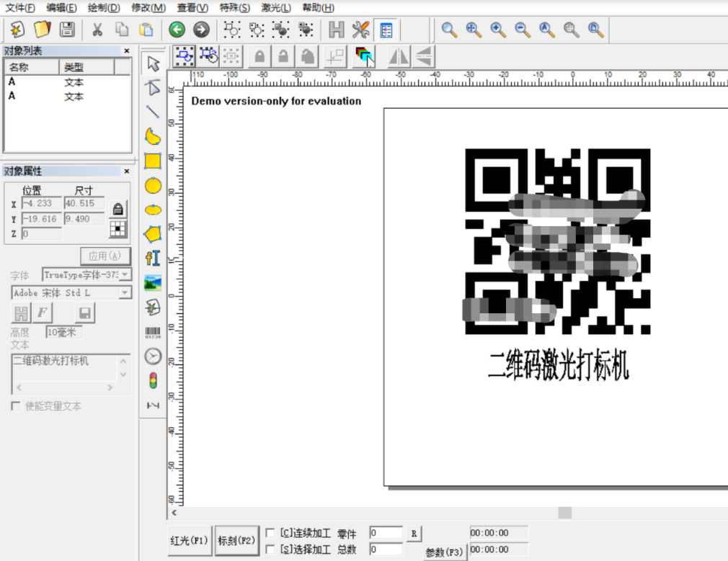This screenshot has height=561, width=728.
Task: Click the put to origin icon
Action: (334, 57)
